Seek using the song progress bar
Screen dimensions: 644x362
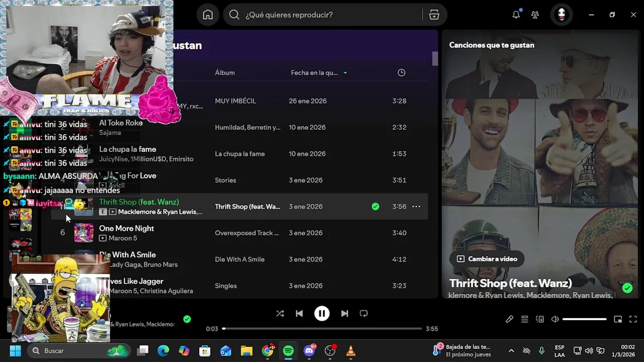point(322,329)
